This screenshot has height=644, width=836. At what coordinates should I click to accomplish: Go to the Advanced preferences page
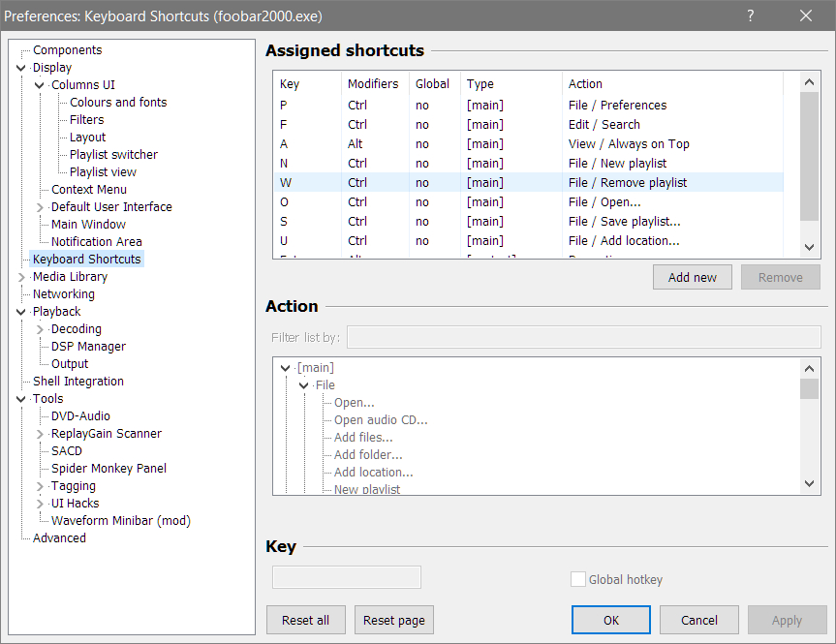59,538
